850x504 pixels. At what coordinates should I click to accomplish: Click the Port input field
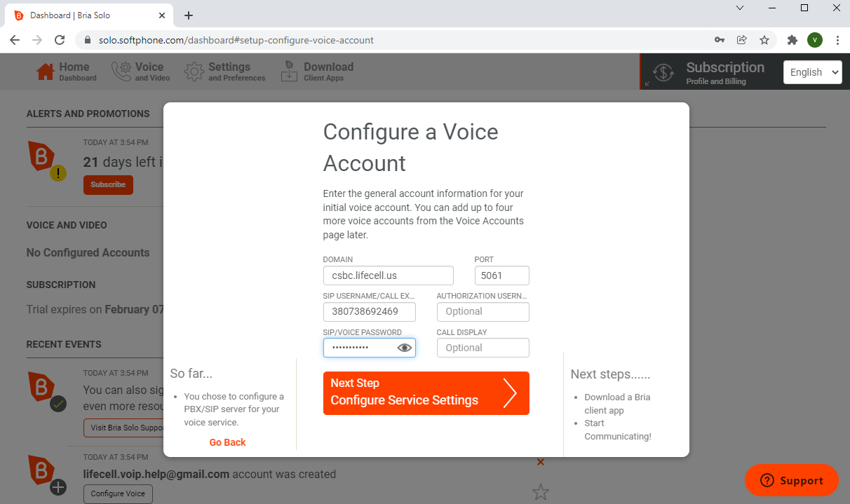click(501, 275)
